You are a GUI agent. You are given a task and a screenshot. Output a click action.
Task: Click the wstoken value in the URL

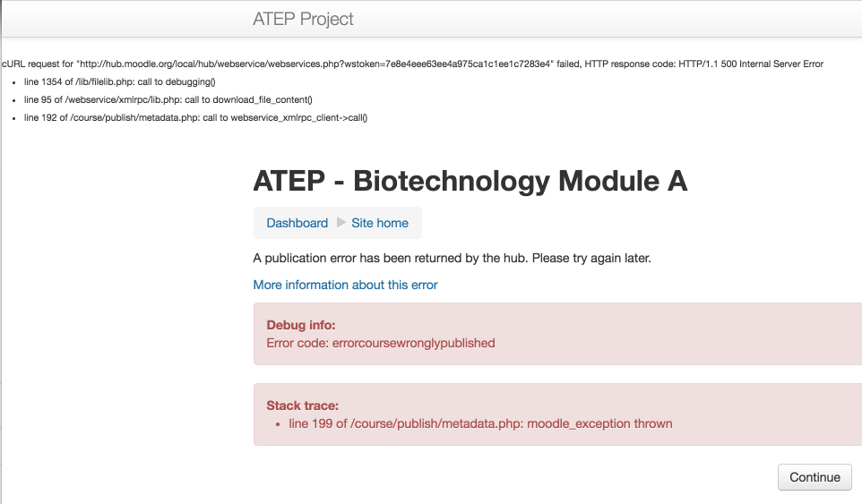point(467,64)
